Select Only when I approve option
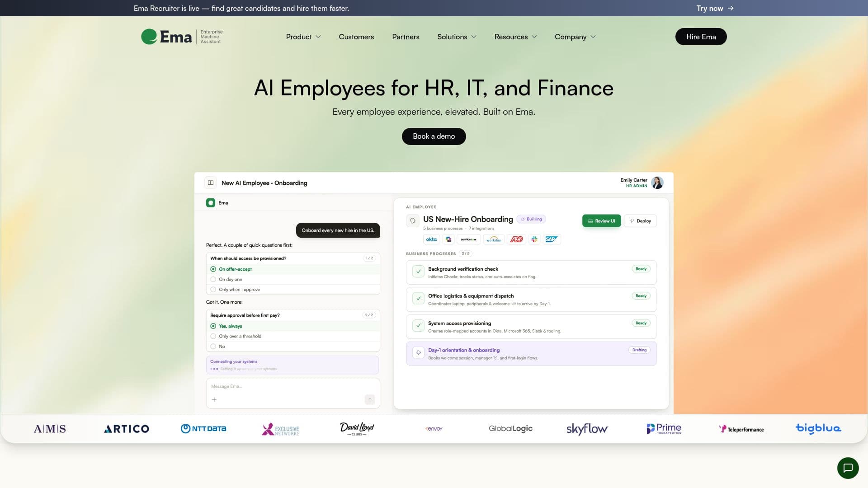The height and width of the screenshot is (488, 868). (293, 290)
